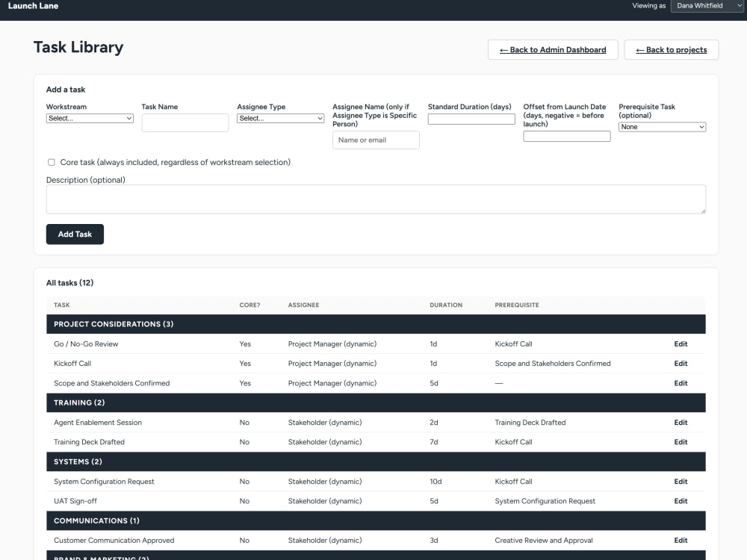Image resolution: width=747 pixels, height=560 pixels.
Task: Click the 10d duration value
Action: click(436, 482)
